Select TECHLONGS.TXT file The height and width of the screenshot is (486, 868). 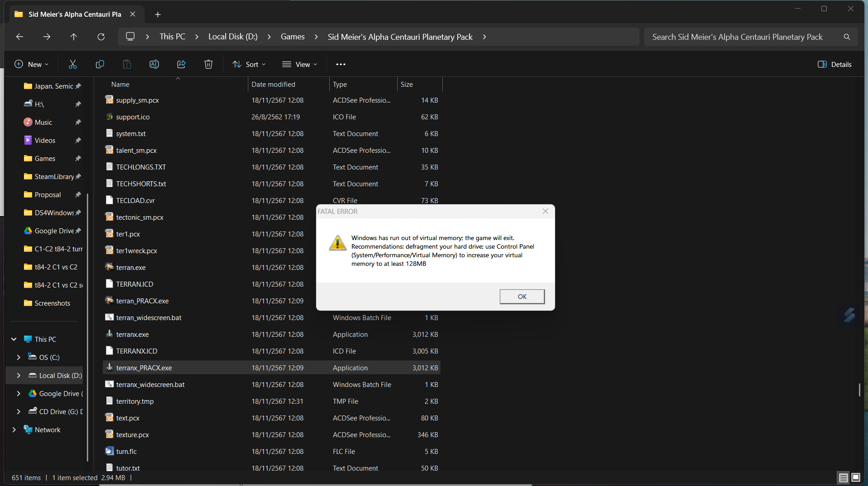(x=271, y=167)
